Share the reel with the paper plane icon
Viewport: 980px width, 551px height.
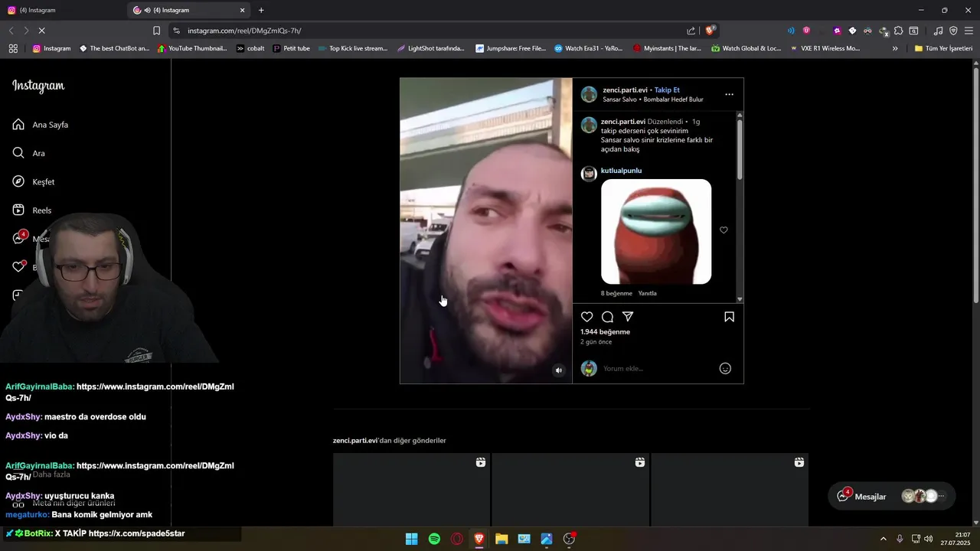click(628, 317)
